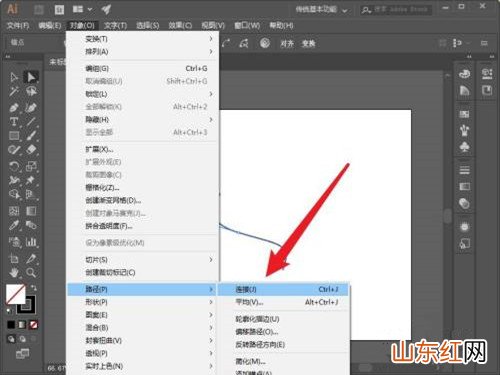Select the Pen tool
The image size is (500, 375).
[x=14, y=108]
